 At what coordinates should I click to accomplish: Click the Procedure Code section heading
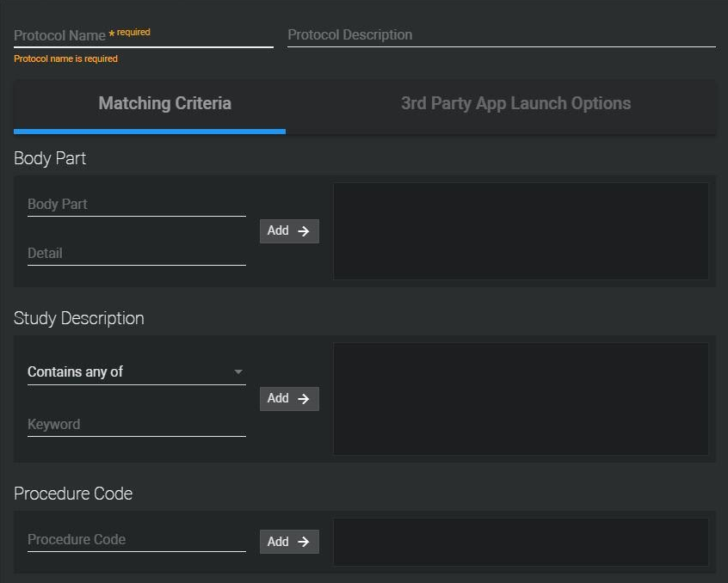(x=73, y=494)
